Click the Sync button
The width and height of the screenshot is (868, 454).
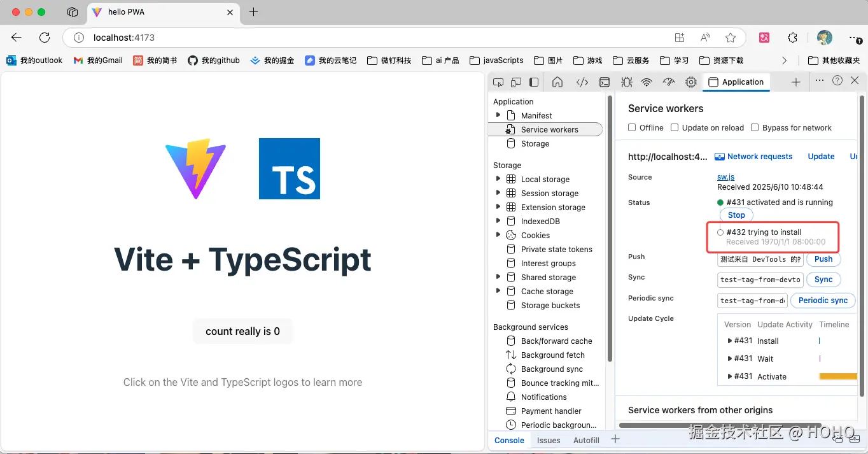click(x=823, y=280)
